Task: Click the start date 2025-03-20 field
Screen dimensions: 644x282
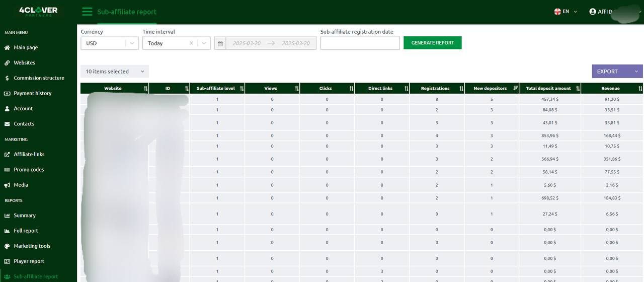Action: pyautogui.click(x=247, y=43)
